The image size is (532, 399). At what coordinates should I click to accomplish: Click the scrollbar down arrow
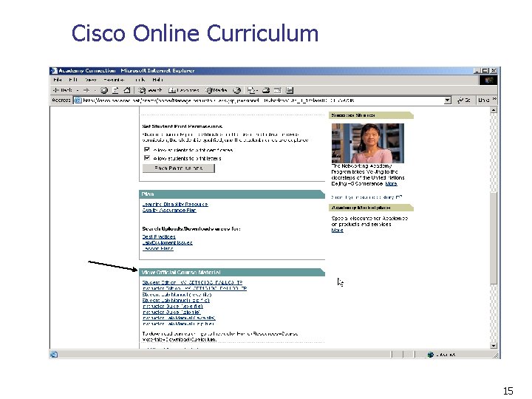point(494,345)
